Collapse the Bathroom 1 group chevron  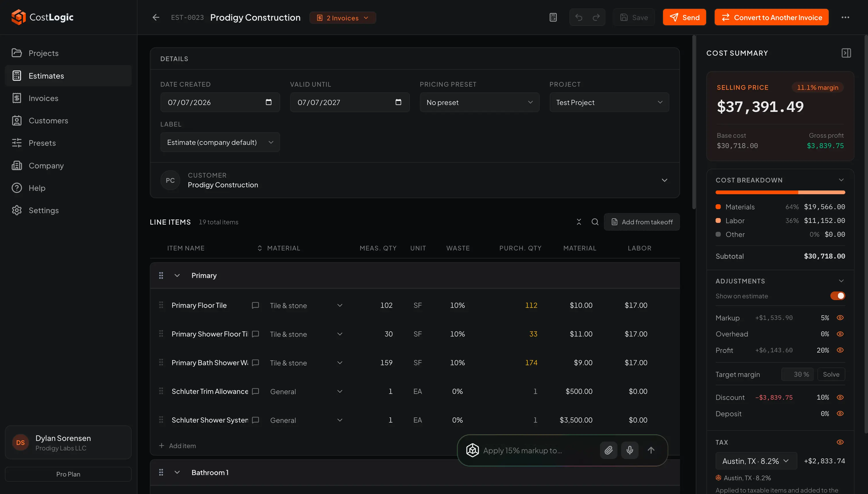click(177, 472)
